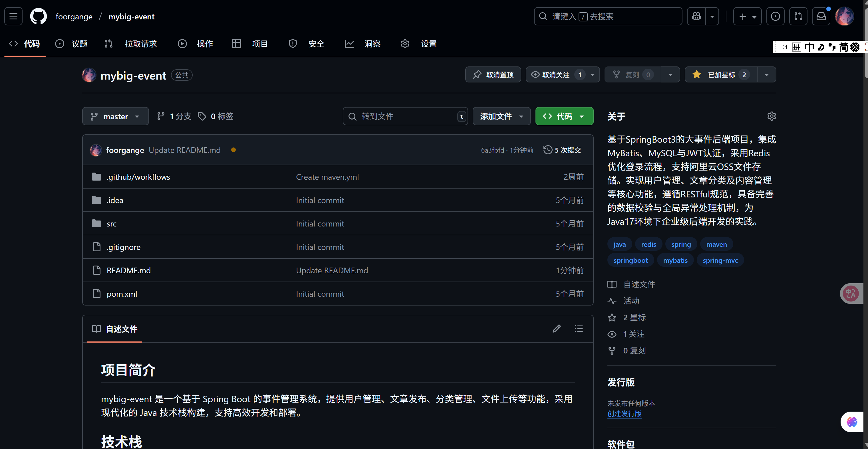Open user profile avatar menu
Viewport: 868px width, 449px height.
click(844, 16)
